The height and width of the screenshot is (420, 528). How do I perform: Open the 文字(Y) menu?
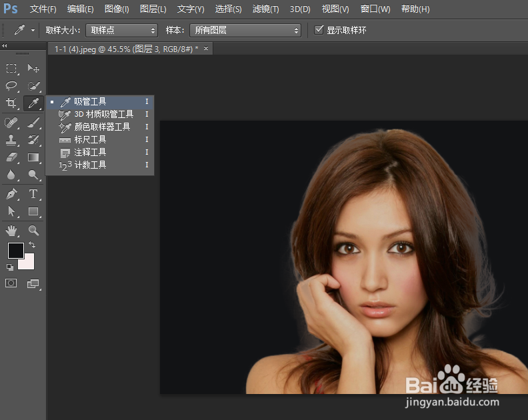click(191, 9)
